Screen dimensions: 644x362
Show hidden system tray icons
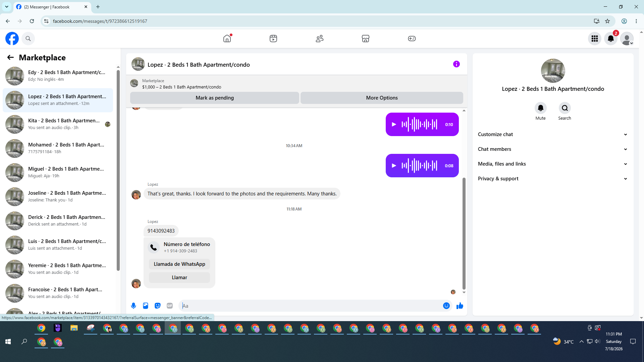pyautogui.click(x=582, y=342)
